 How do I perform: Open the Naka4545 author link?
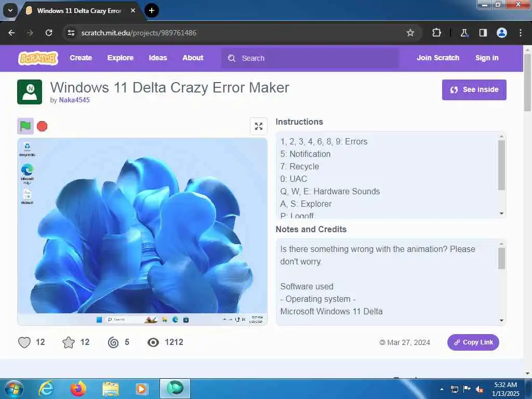click(x=74, y=100)
